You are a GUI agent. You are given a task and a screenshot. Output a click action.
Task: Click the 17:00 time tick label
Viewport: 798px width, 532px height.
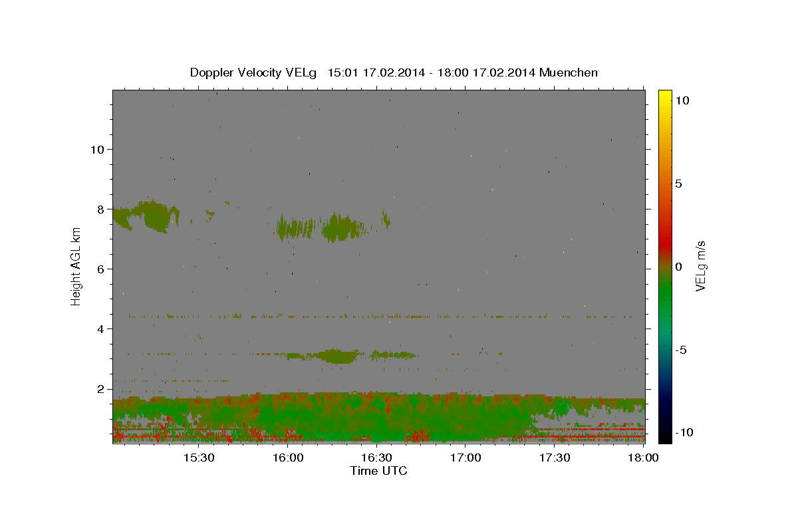coord(466,458)
